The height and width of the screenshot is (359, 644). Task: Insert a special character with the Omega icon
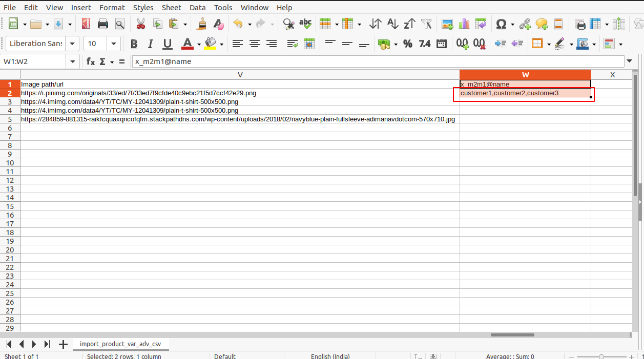(501, 24)
